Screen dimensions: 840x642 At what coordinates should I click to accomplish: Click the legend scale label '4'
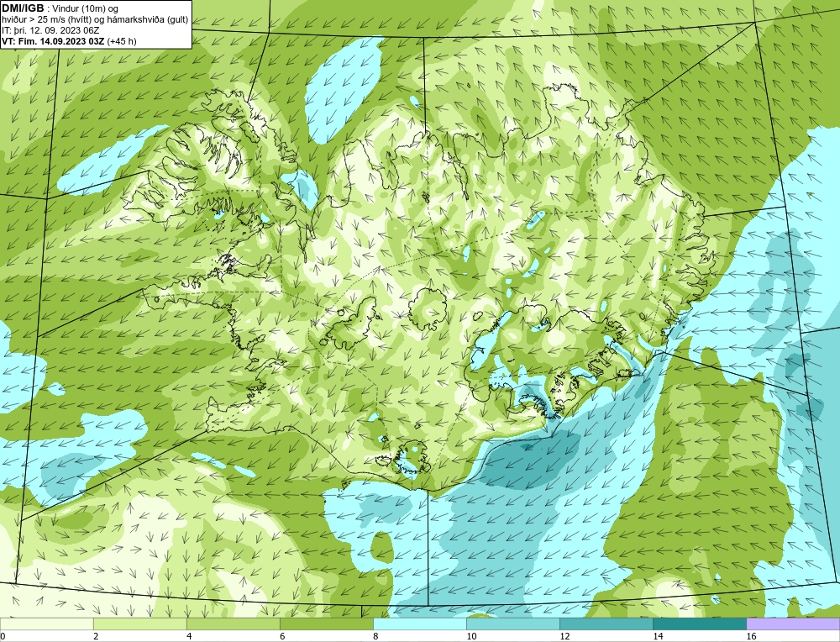189,636
